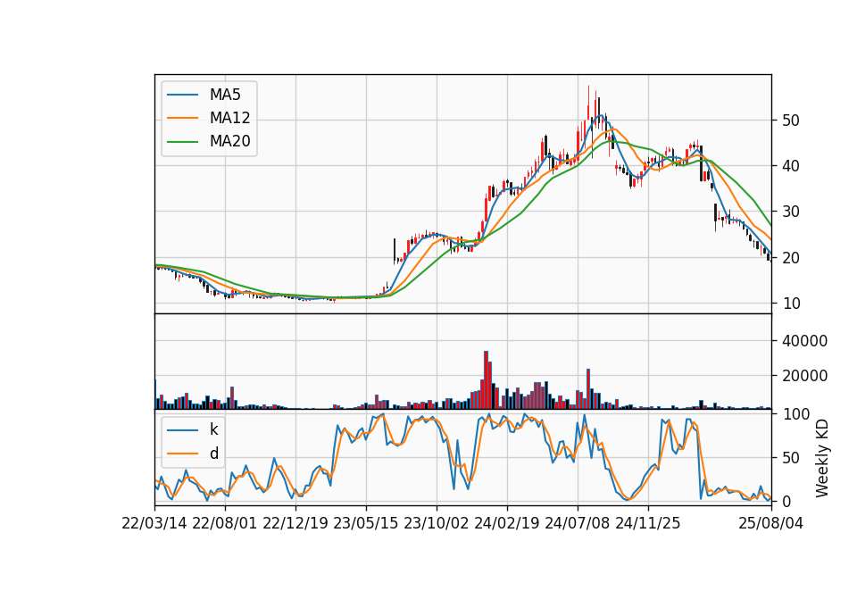Click the blue MA5 legend line

(x=182, y=95)
